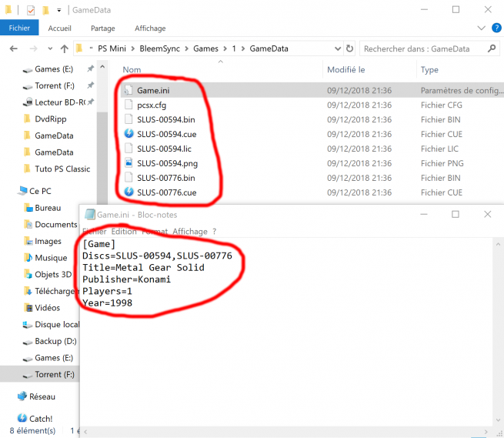The image size is (504, 438).
Task: Click Games in the address breadcrumb
Action: 205,48
